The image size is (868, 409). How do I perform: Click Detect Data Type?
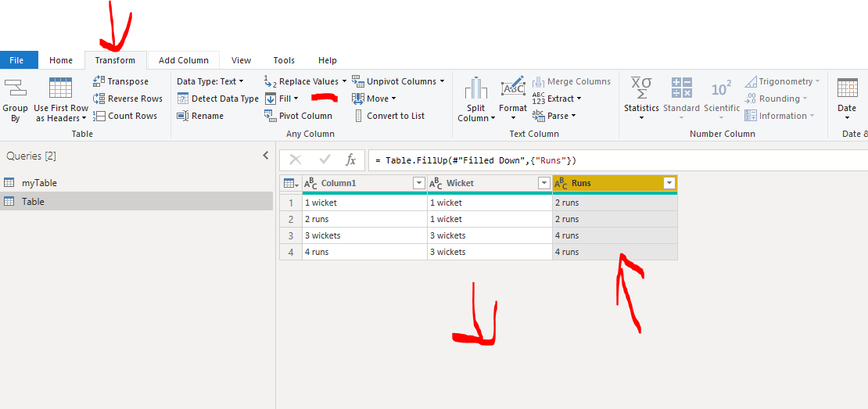click(217, 99)
